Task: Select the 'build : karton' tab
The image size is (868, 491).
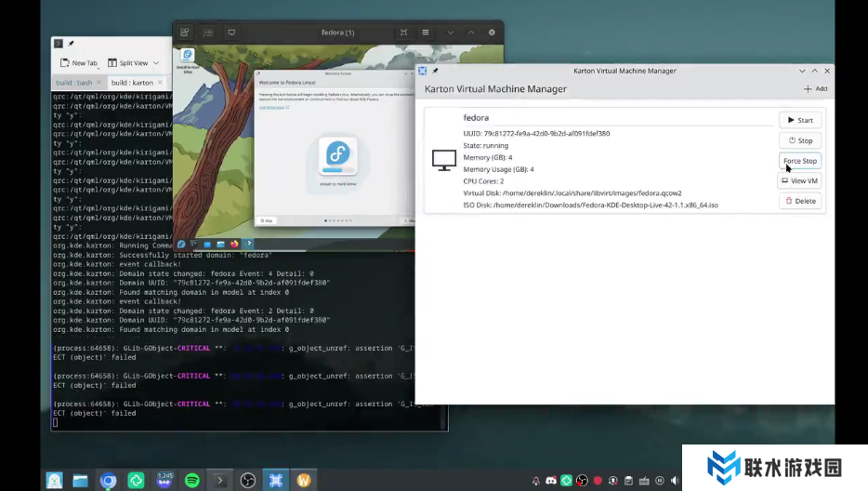Action: coord(132,83)
